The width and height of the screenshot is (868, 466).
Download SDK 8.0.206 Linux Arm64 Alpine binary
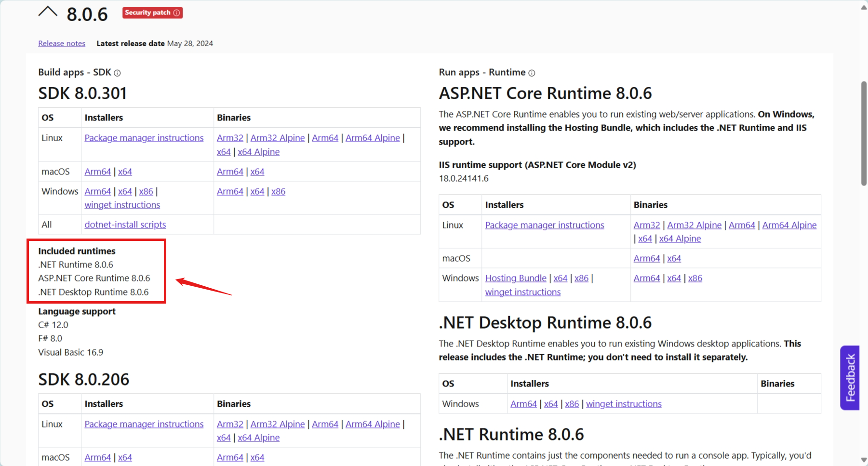(x=373, y=424)
